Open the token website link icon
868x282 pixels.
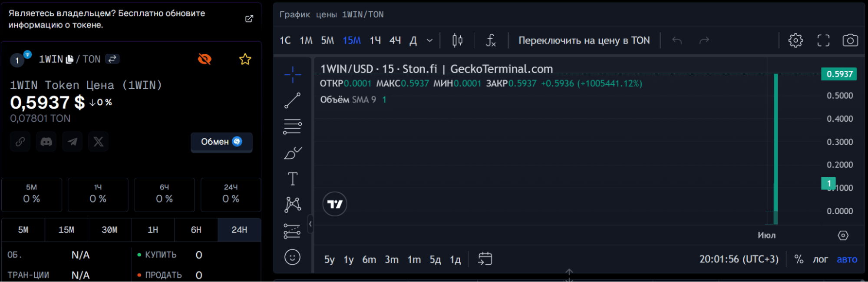coord(20,142)
